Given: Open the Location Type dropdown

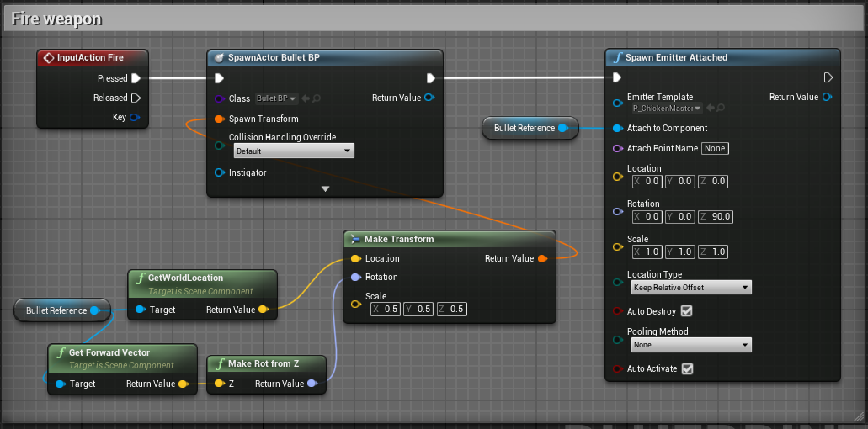Looking at the screenshot, I should (691, 288).
